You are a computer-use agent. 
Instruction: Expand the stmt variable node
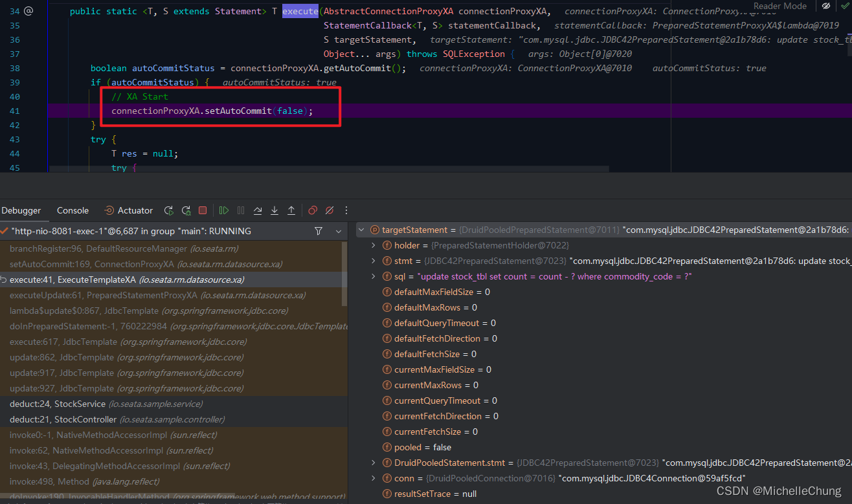tap(374, 261)
